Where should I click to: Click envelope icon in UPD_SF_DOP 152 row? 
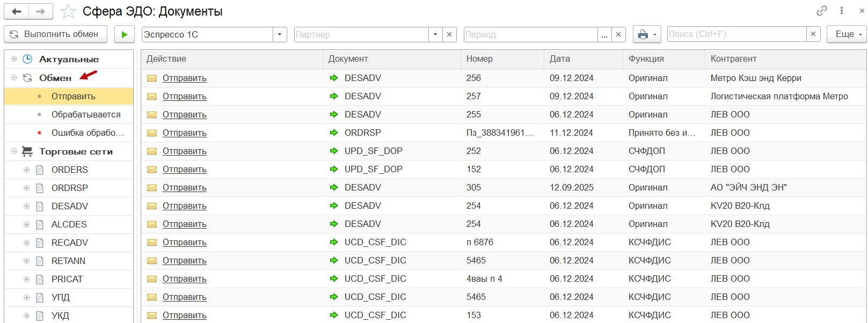click(x=152, y=170)
